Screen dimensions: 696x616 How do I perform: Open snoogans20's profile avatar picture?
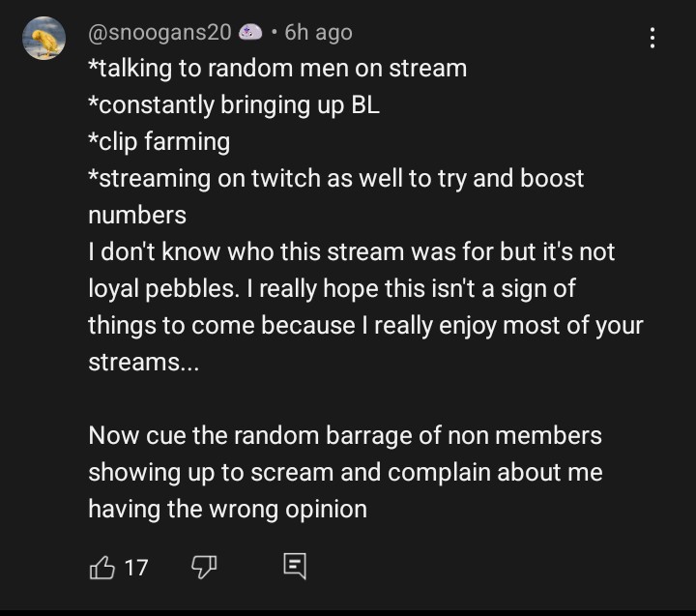43,38
